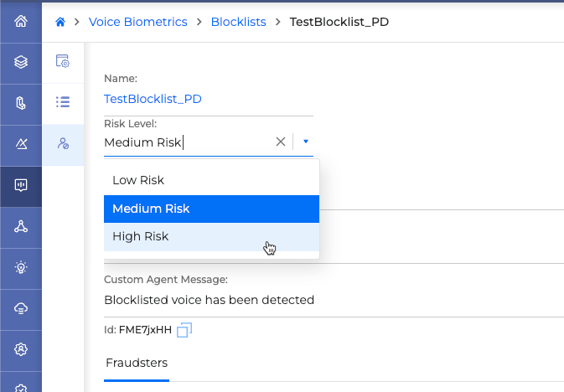Viewport: 564px width, 392px height.
Task: Click the Home icon in left sidebar
Action: (21, 20)
